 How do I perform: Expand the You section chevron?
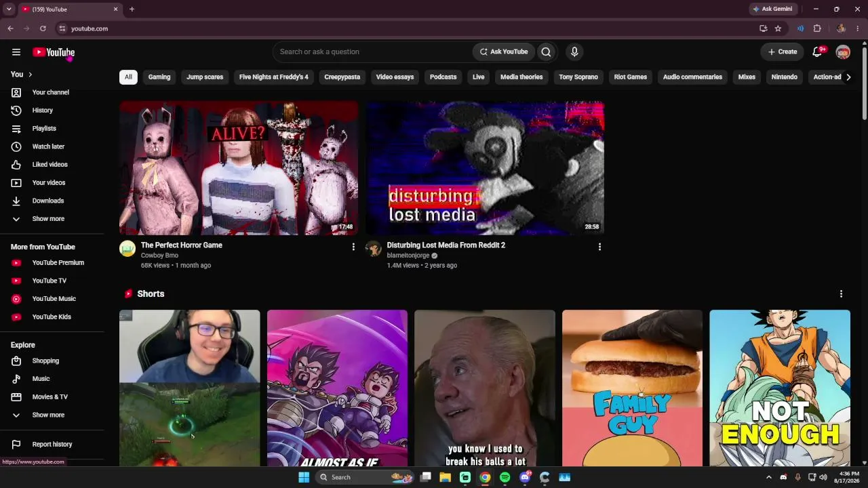[x=30, y=75]
